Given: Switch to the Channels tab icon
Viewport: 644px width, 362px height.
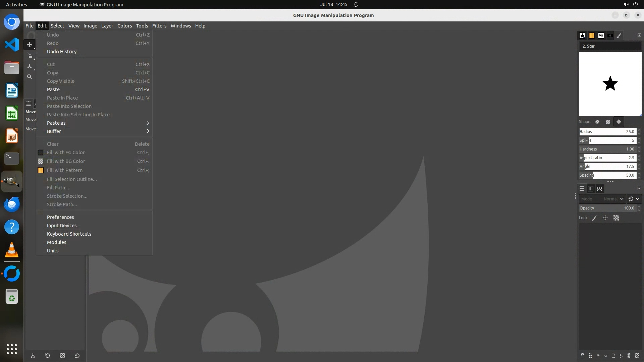Looking at the screenshot, I should pyautogui.click(x=591, y=189).
